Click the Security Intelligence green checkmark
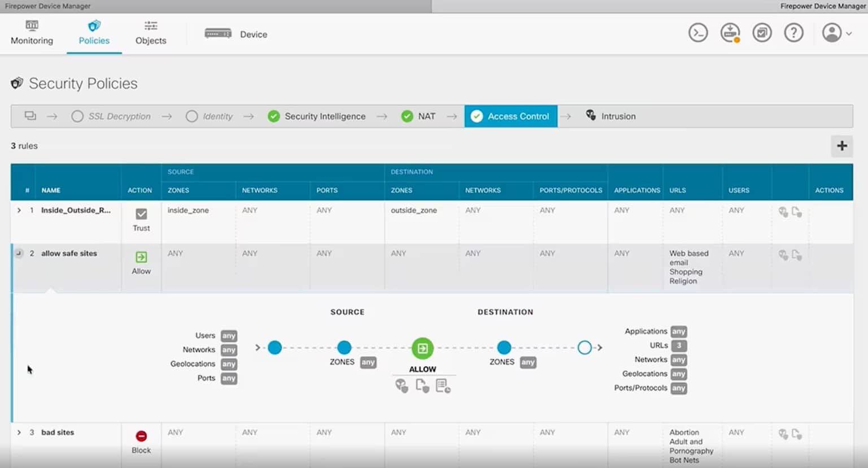 (274, 116)
